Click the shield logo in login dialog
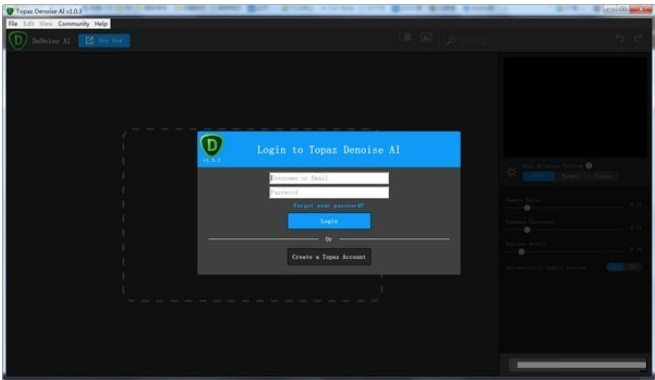The height and width of the screenshot is (380, 655). click(x=212, y=146)
